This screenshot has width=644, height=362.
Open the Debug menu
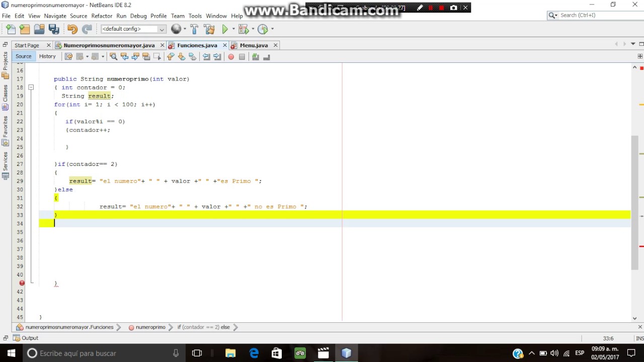[138, 16]
